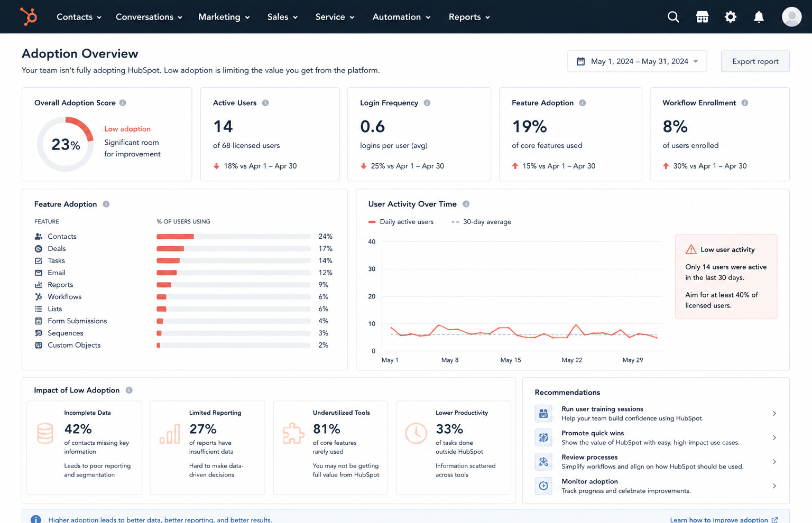This screenshot has width=812, height=523.
Task: Open the Conversations menu
Action: tap(149, 17)
